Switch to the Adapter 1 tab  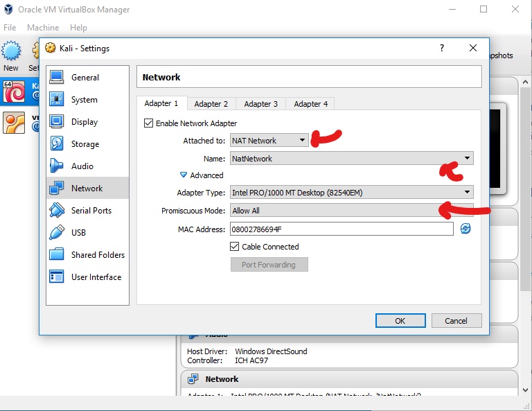coord(161,103)
